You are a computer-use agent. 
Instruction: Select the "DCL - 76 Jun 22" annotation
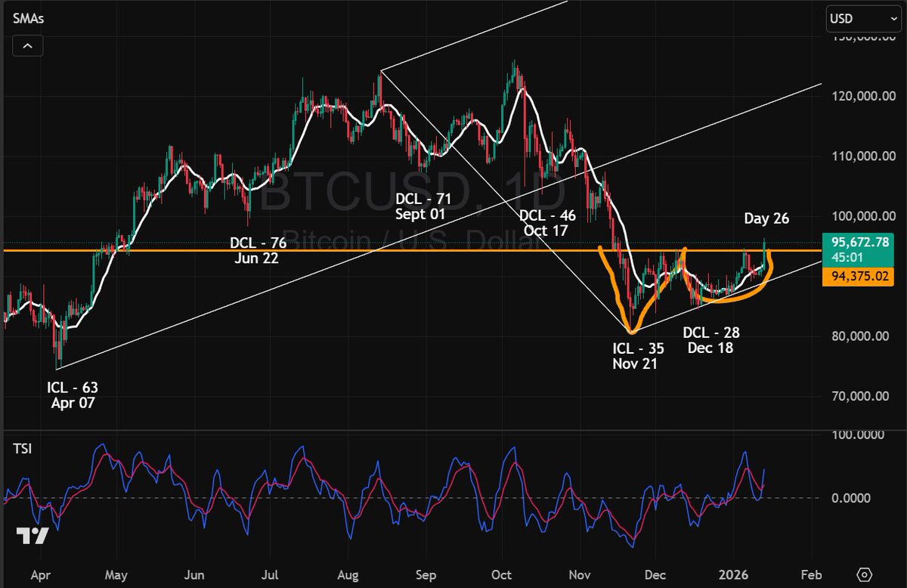click(x=256, y=251)
